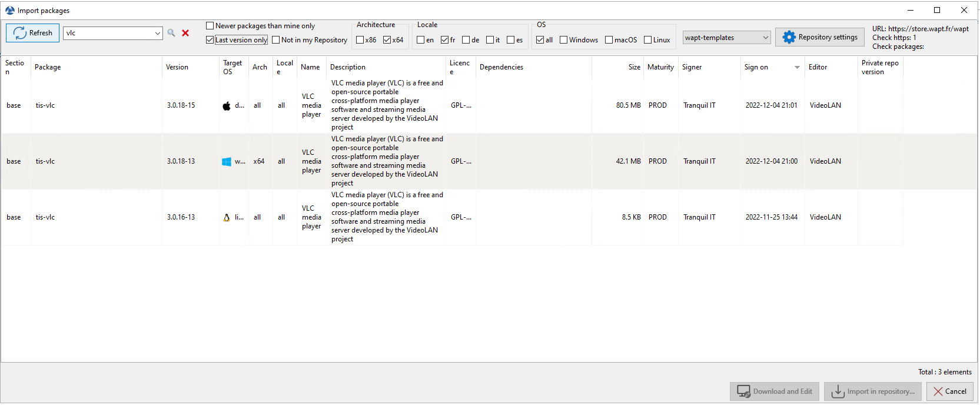Viewport: 980px width, 405px height.
Task: Uncheck the 'Last version only' checkbox
Action: 210,40
